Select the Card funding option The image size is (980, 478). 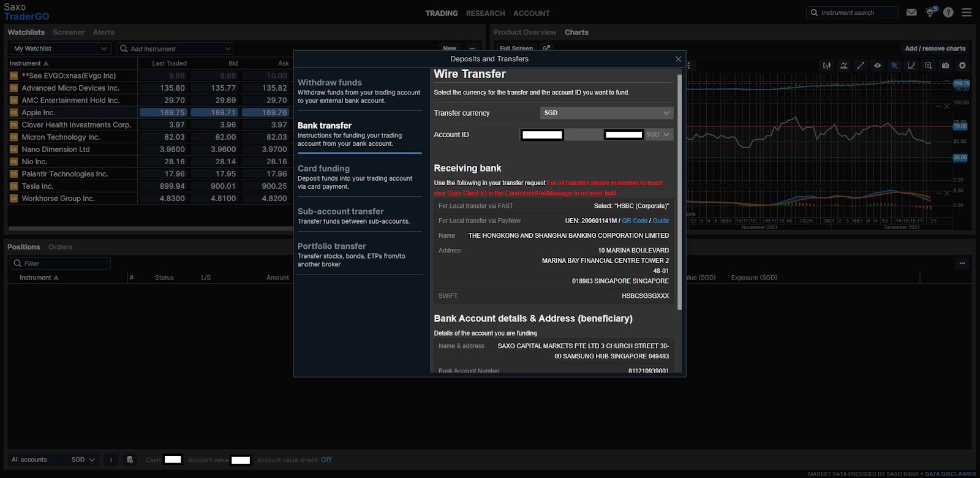point(359,176)
